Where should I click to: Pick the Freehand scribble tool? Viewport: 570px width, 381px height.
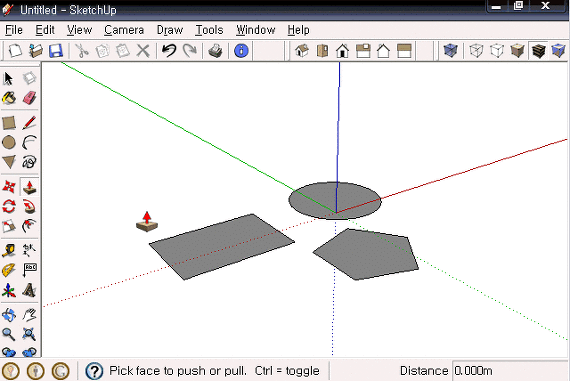click(29, 162)
